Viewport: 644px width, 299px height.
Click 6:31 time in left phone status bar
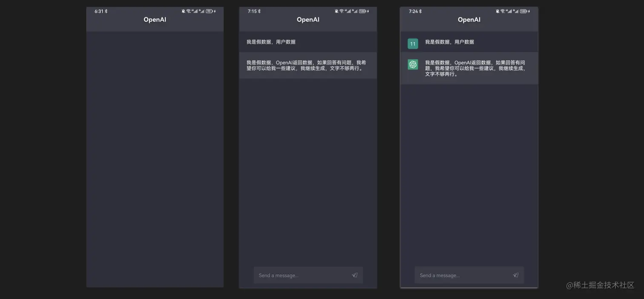(x=99, y=12)
